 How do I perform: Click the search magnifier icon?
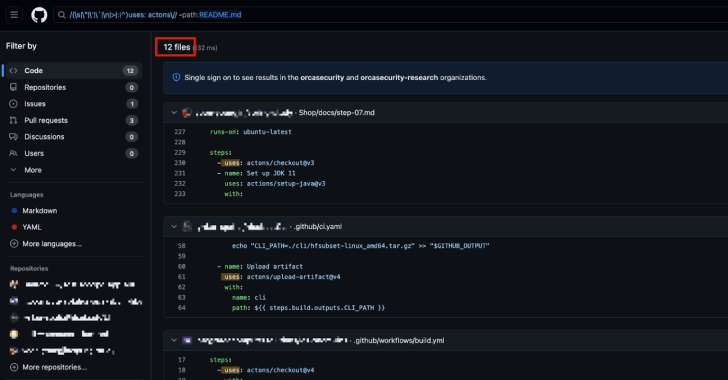(62, 15)
